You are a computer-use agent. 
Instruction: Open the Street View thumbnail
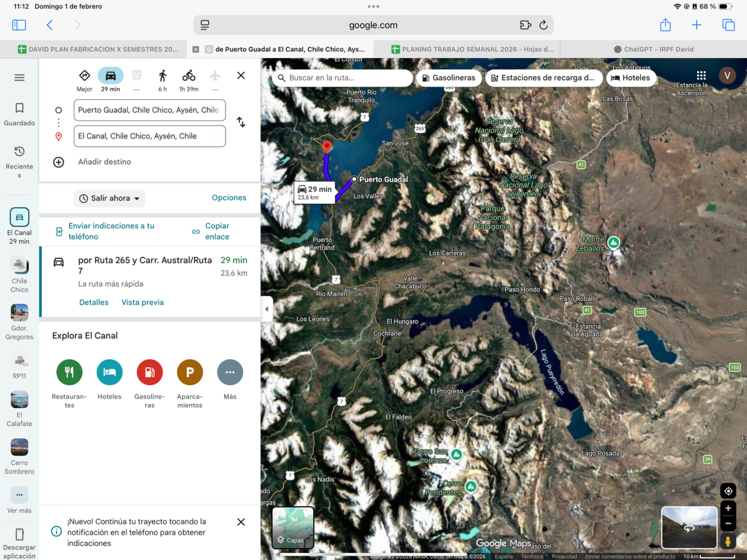pos(689,528)
